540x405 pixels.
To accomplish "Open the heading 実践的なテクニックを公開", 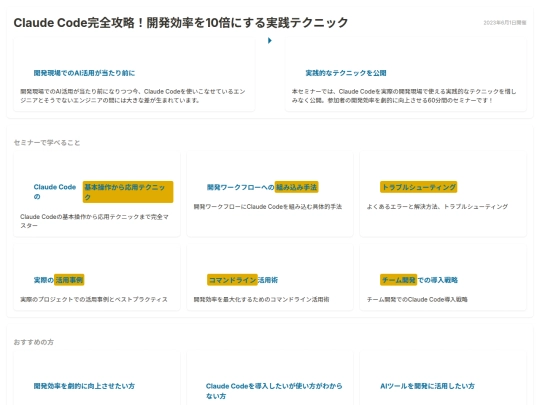I will point(346,73).
